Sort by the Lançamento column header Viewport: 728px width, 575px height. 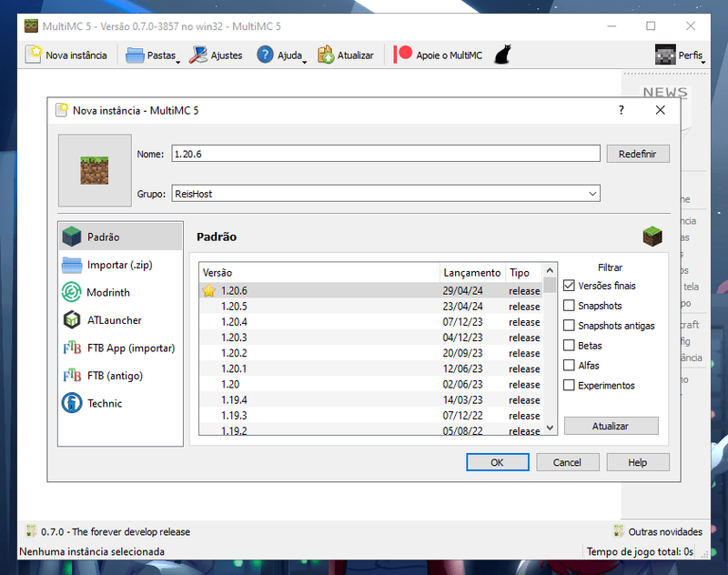472,272
